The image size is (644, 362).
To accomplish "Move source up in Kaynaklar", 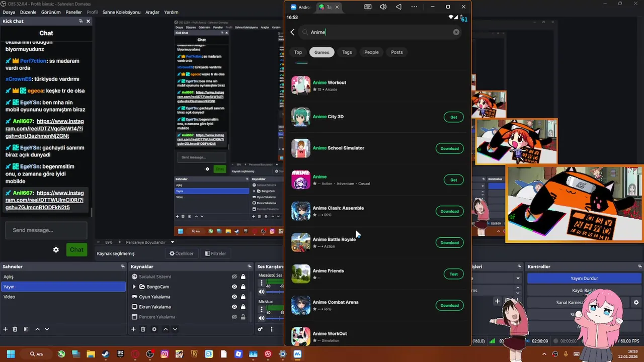I will pyautogui.click(x=165, y=329).
